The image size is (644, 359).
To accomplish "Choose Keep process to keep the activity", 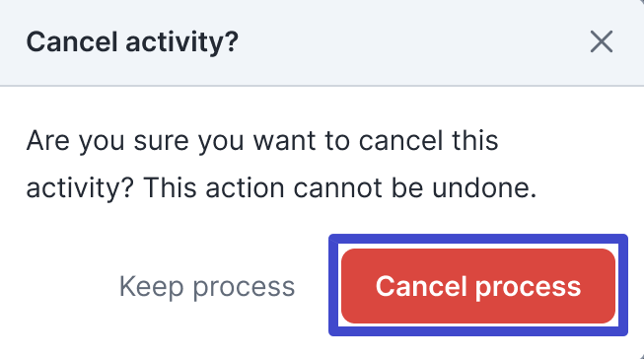I will 207,287.
